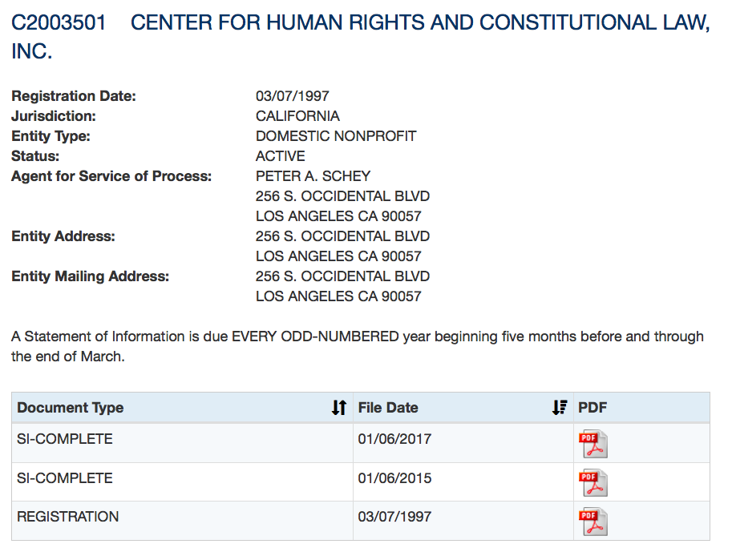Open the PDF for the 01/06/2015 filing
The width and height of the screenshot is (732, 560).
[x=593, y=482]
